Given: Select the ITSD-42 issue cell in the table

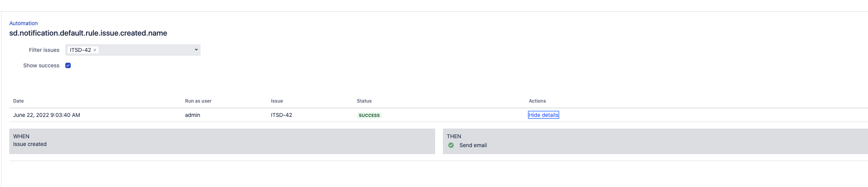Looking at the screenshot, I should coord(281,115).
